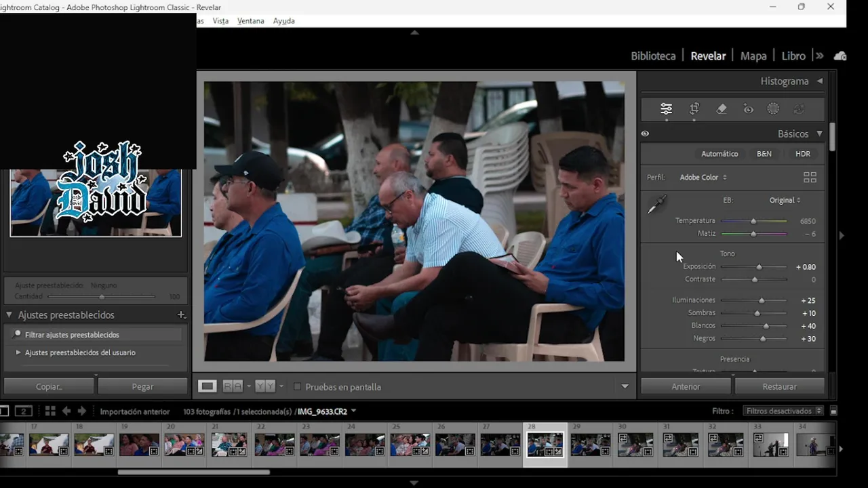Viewport: 868px width, 488px height.
Task: Toggle HDR editing mode
Action: [x=803, y=154]
